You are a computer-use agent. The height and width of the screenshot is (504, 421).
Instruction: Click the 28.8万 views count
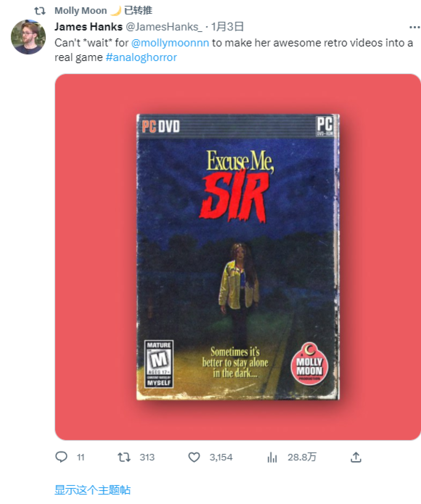tap(302, 457)
